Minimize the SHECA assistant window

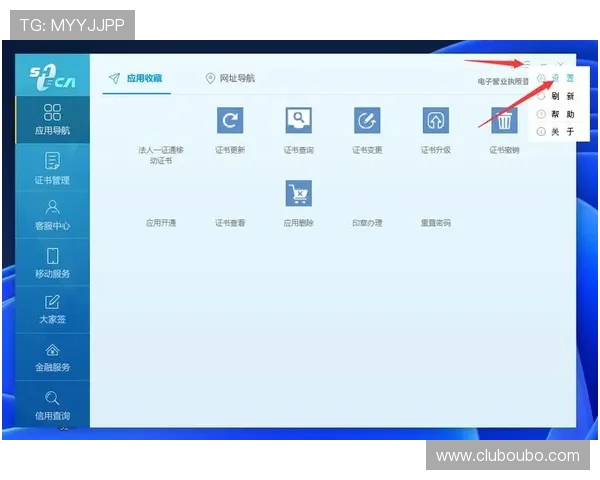[544, 64]
